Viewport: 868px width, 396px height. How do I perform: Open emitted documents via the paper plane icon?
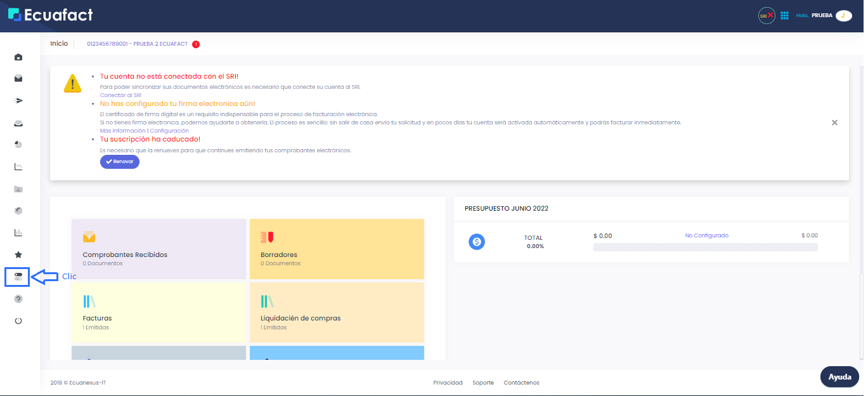click(x=18, y=100)
